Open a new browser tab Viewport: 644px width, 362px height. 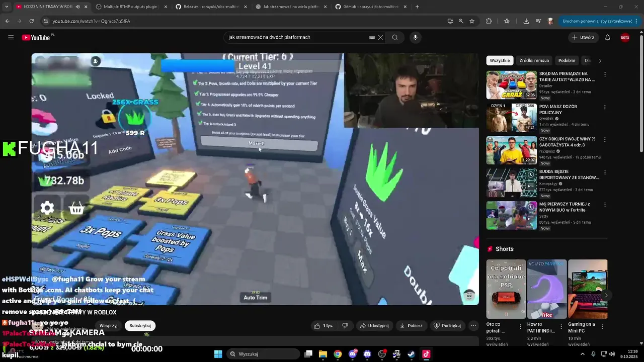417,7
